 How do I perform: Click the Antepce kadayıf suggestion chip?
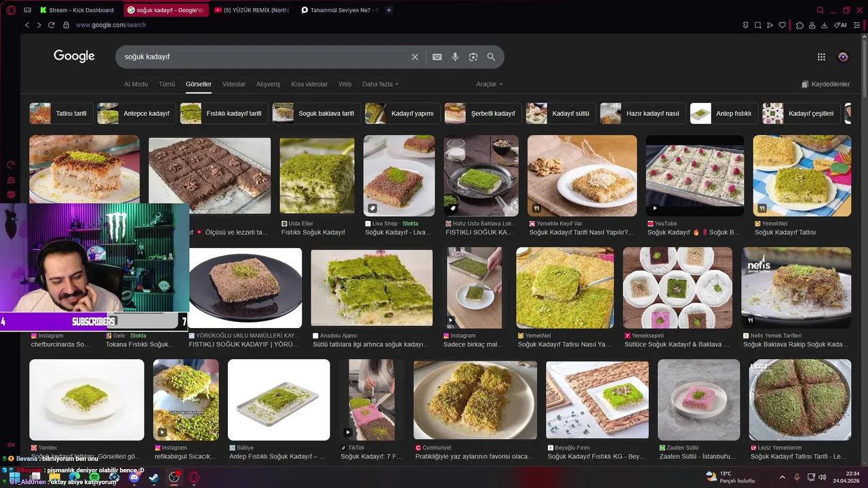136,113
